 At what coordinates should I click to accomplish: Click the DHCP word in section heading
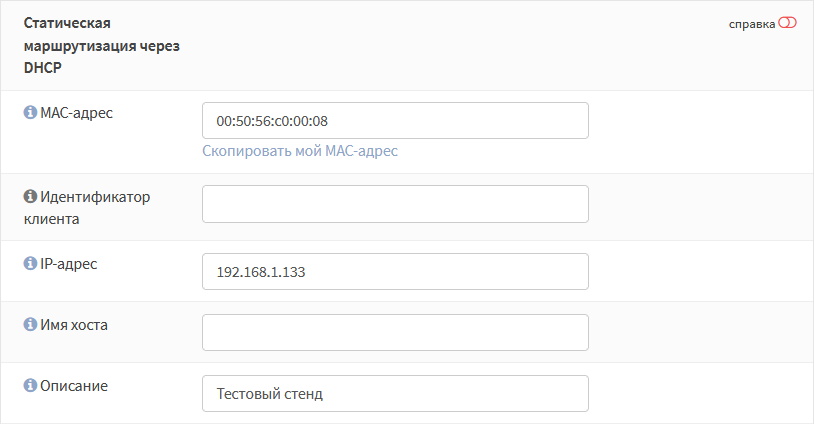[x=43, y=68]
